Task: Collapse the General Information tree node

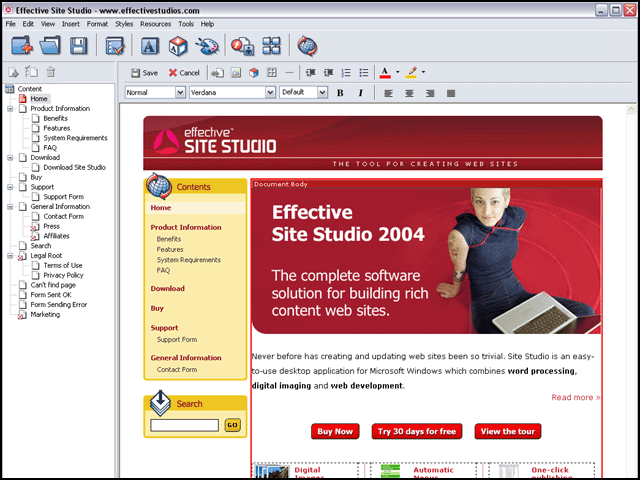Action: coord(10,207)
